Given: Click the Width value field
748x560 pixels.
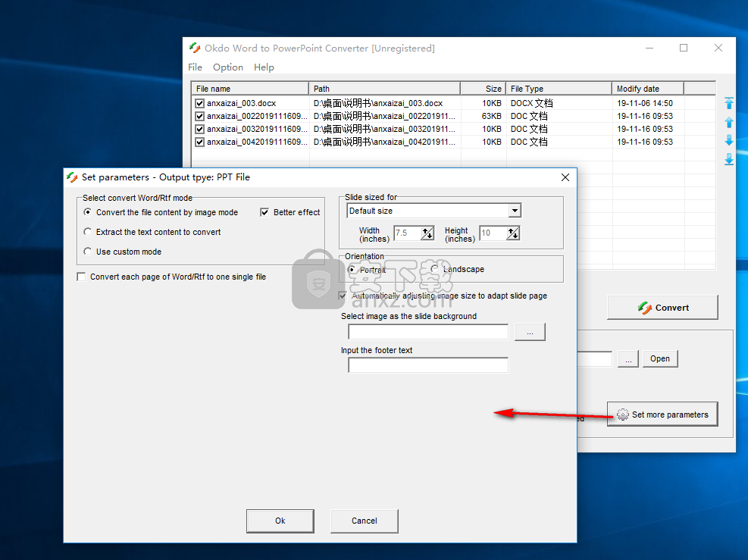Looking at the screenshot, I should (408, 233).
